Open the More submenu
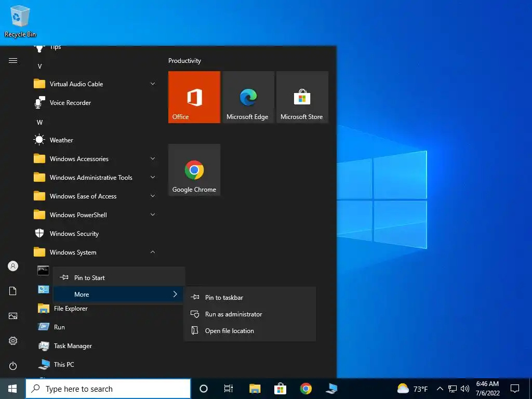Viewport: 532px width, 399px height. [x=119, y=294]
